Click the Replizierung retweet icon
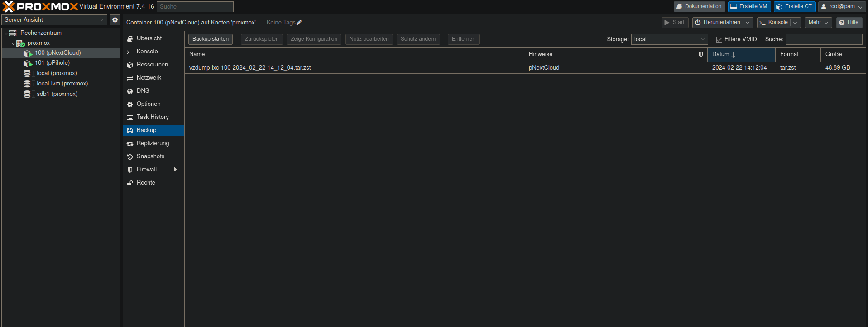 pos(130,144)
